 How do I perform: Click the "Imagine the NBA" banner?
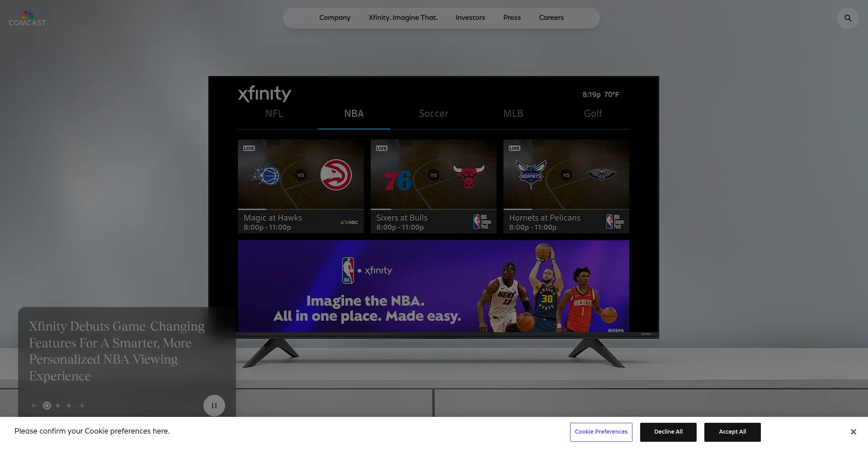tap(434, 286)
